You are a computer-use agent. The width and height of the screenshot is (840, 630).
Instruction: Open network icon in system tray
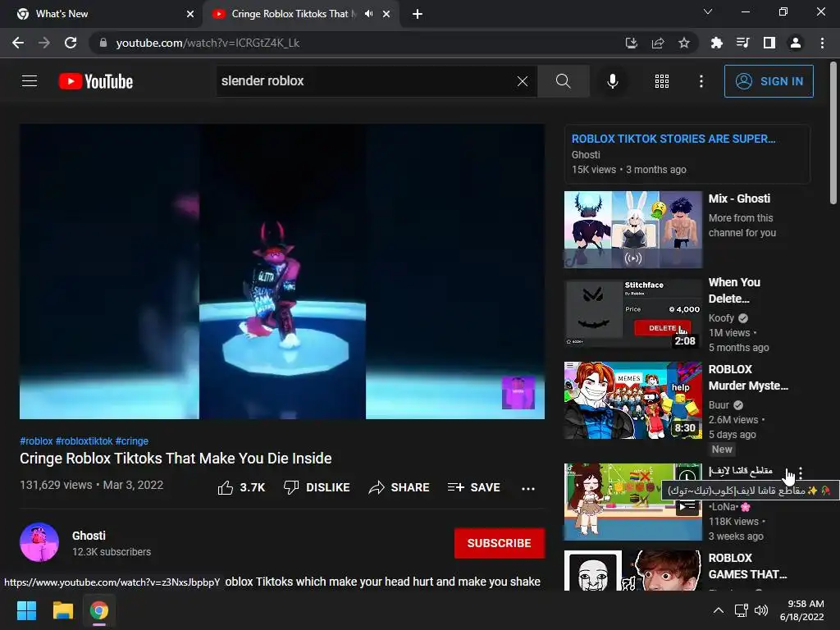click(x=742, y=610)
